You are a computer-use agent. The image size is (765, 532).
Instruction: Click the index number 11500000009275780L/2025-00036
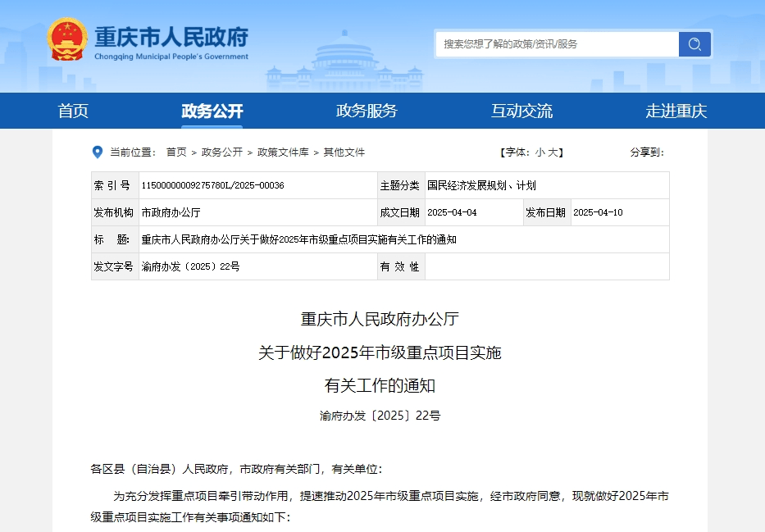[213, 186]
